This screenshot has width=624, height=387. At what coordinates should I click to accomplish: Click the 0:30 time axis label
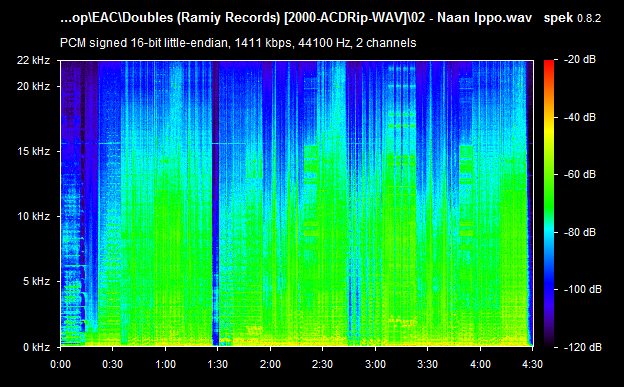[x=113, y=364]
